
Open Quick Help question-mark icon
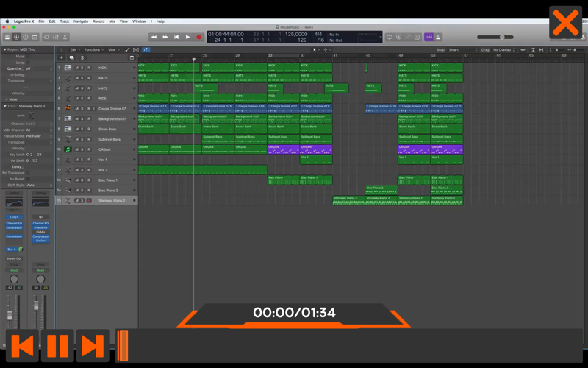(26, 37)
